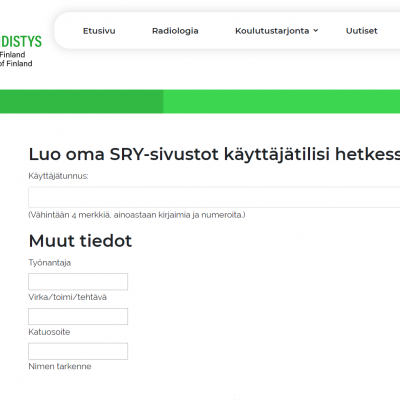Select the Katuosoite input field
Viewport: 400px width, 400px height.
[x=78, y=351]
